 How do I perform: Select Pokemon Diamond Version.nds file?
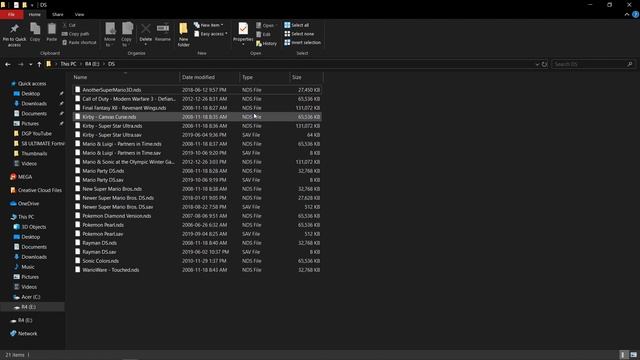click(198, 216)
